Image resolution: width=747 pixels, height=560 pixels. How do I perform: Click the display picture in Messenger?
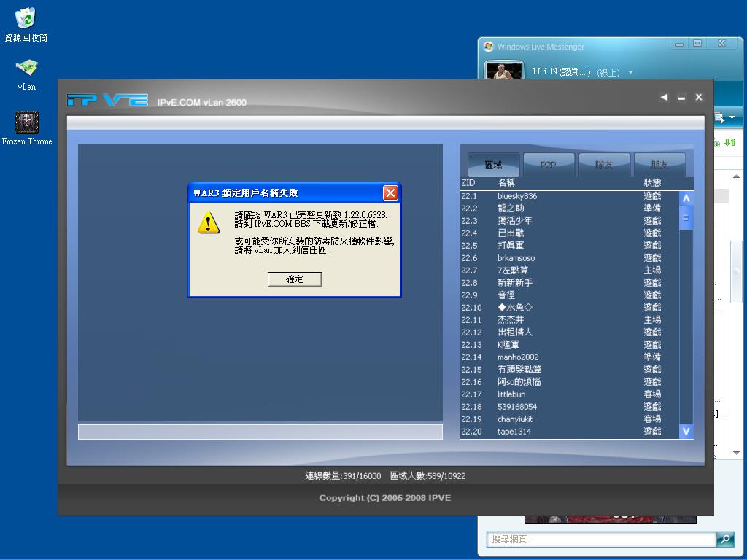503,69
